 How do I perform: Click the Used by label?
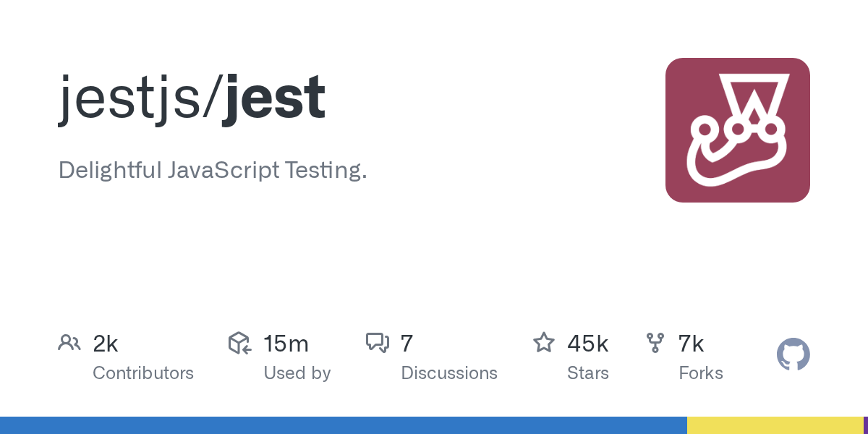click(x=297, y=373)
